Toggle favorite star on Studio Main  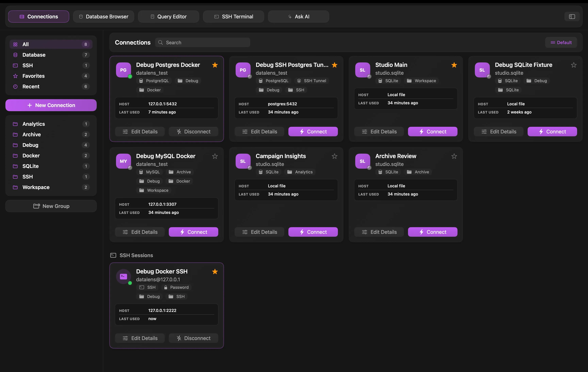click(x=454, y=65)
